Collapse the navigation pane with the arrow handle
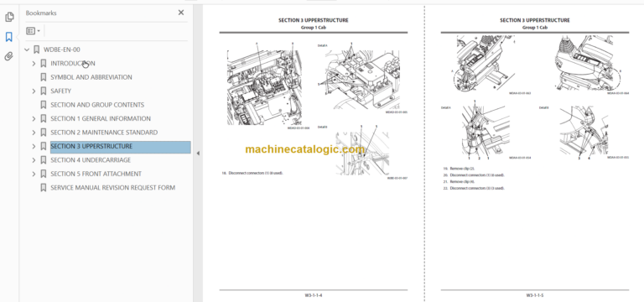This screenshot has width=644, height=302. pyautogui.click(x=198, y=154)
